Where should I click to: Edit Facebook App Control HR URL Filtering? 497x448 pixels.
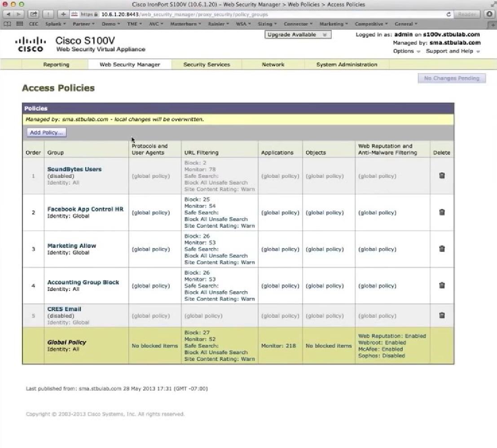[x=220, y=213]
